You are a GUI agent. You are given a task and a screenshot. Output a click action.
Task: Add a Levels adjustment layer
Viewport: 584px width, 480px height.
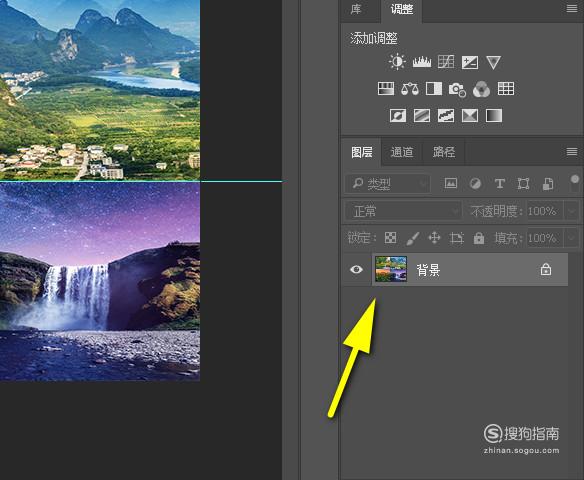coord(422,62)
